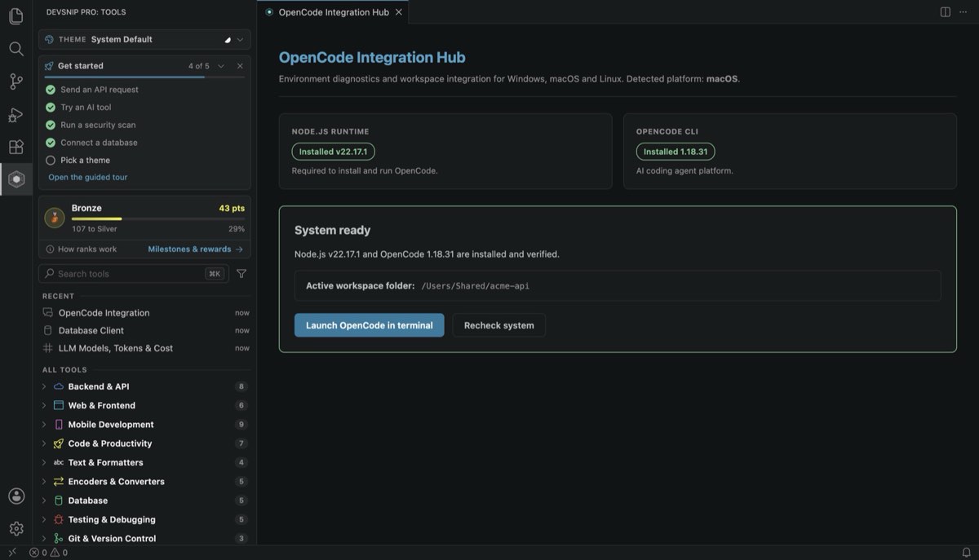
Task: Click the Bronze rank medal icon
Action: coord(55,218)
